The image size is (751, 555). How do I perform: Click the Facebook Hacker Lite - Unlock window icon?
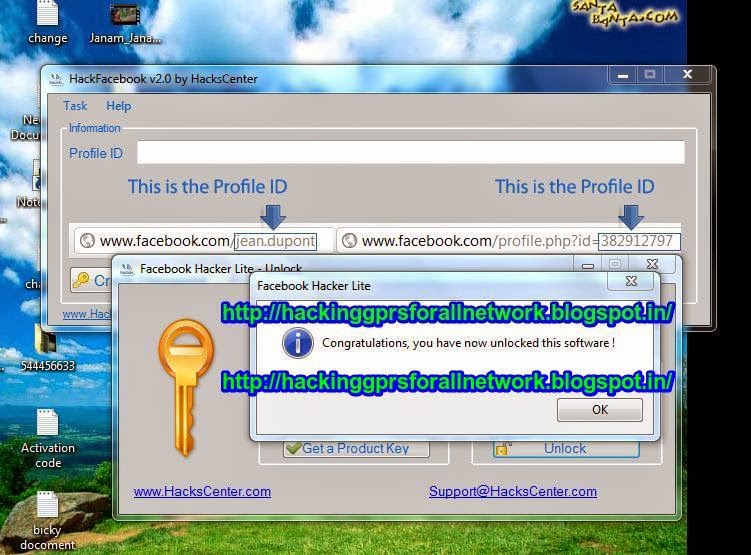126,269
